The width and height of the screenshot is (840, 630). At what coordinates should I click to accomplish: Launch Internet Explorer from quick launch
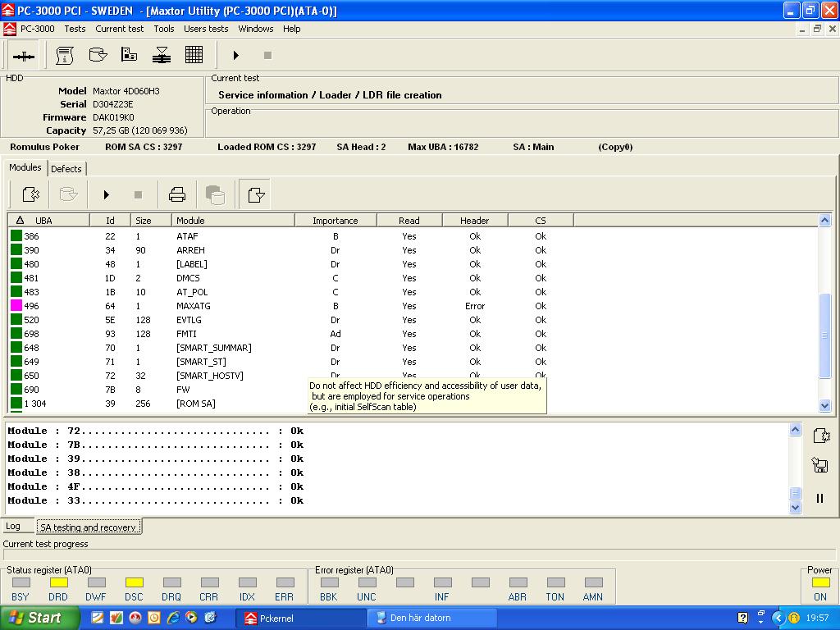(x=173, y=618)
